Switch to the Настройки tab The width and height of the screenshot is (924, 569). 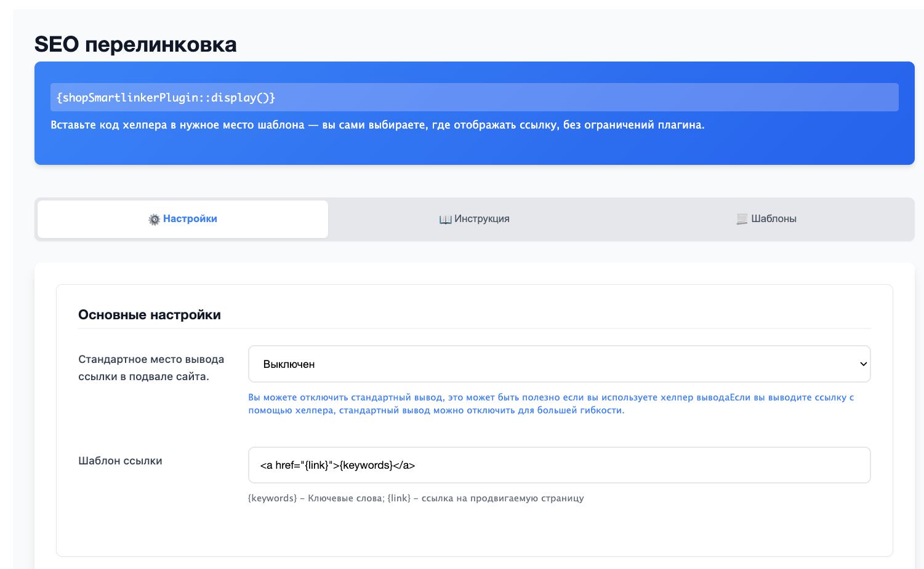click(183, 219)
